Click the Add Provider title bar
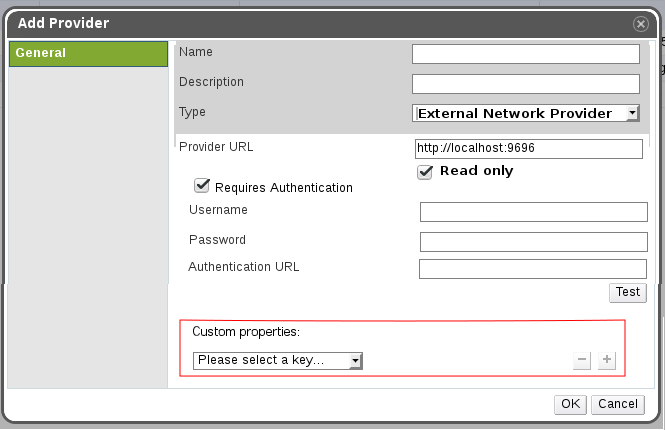 pos(300,23)
